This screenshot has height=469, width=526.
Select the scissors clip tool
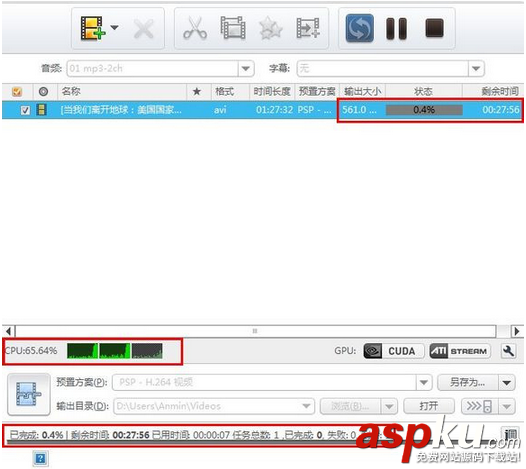pos(195,29)
